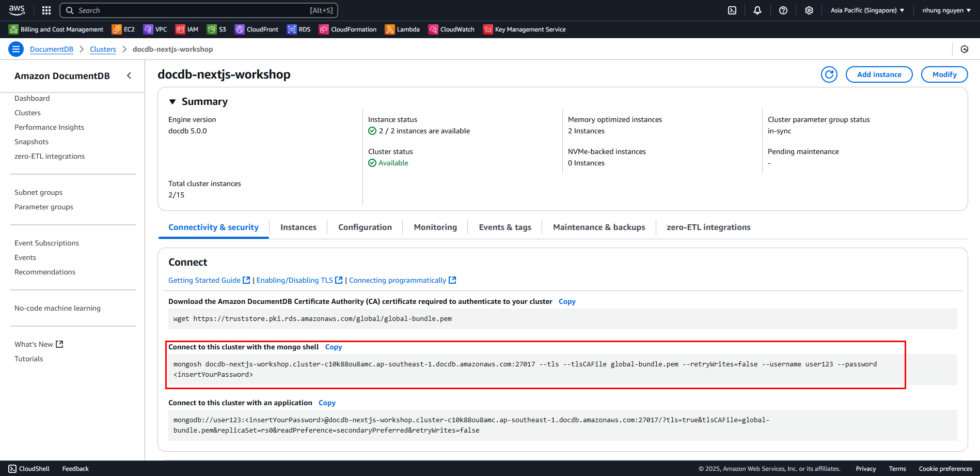Click the Modify button
980x476 pixels.
coord(944,74)
